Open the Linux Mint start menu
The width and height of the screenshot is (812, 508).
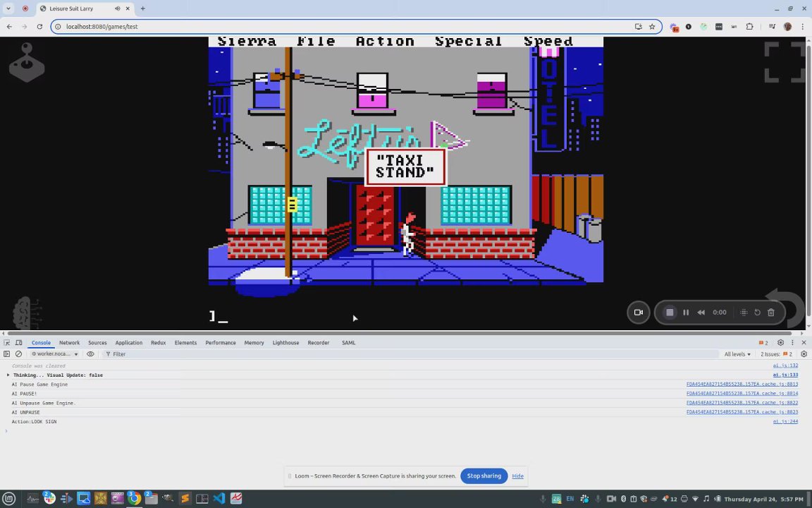click(9, 499)
